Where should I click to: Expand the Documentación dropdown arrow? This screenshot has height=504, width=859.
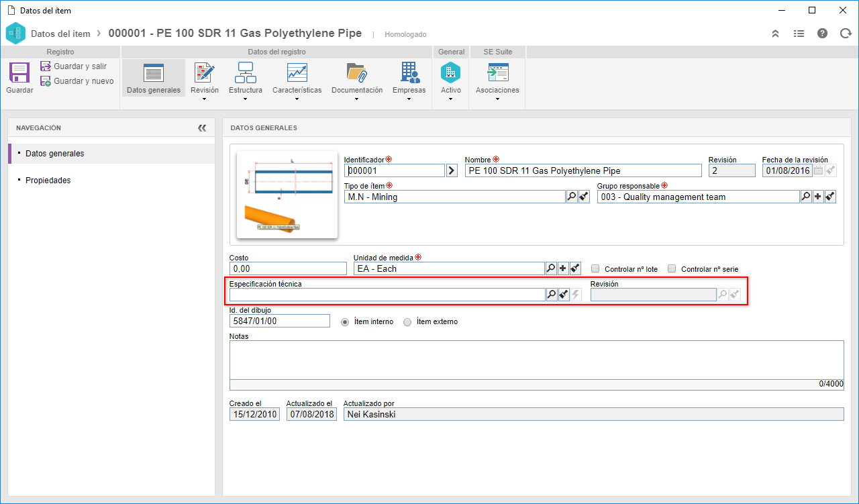click(x=356, y=99)
